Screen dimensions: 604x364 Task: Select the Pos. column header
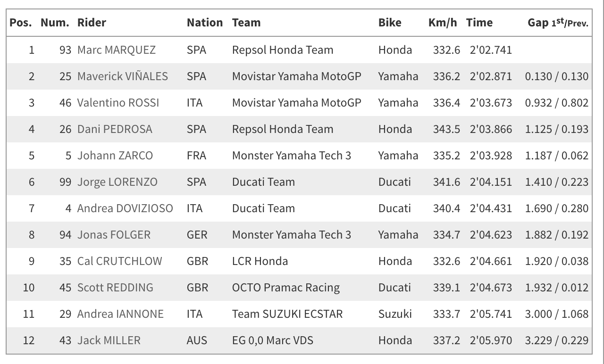coord(21,23)
